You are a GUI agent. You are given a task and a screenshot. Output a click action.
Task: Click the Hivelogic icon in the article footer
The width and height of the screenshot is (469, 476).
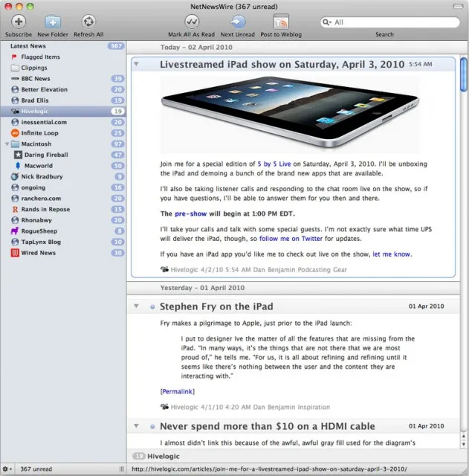(x=164, y=269)
